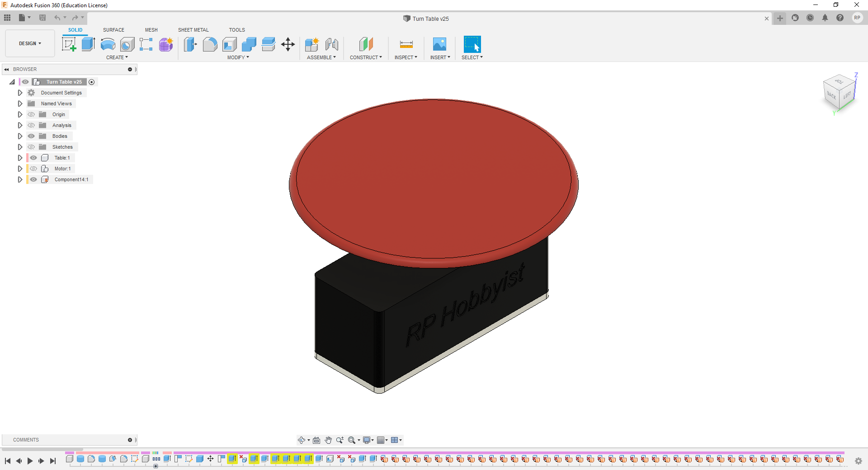868x470 pixels.
Task: Open Display Settings in navigation bar
Action: coord(368,440)
